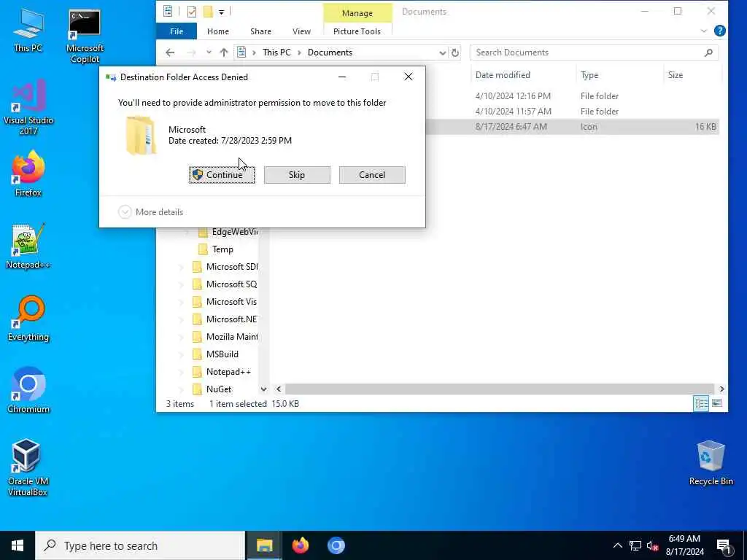The width and height of the screenshot is (747, 560).
Task: Open network status tray icon
Action: pos(635,545)
